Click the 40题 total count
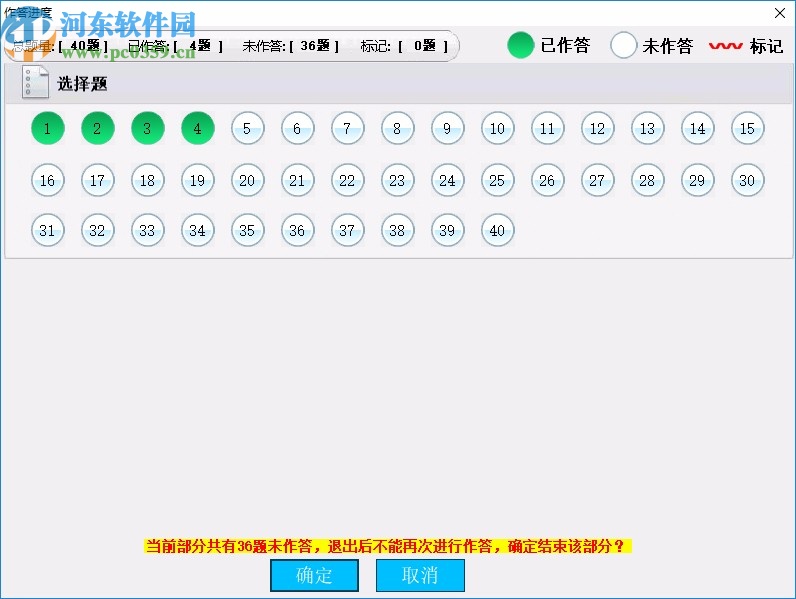 pyautogui.click(x=85, y=46)
